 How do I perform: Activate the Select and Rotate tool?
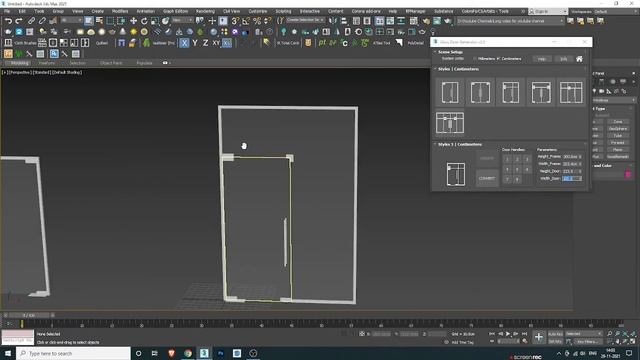(x=144, y=20)
